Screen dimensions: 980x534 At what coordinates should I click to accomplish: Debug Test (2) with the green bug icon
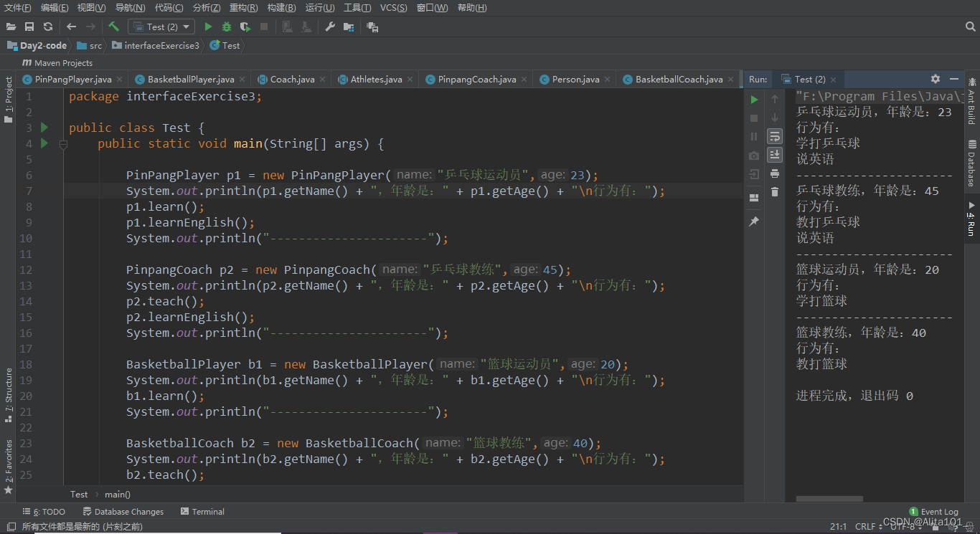[x=227, y=27]
